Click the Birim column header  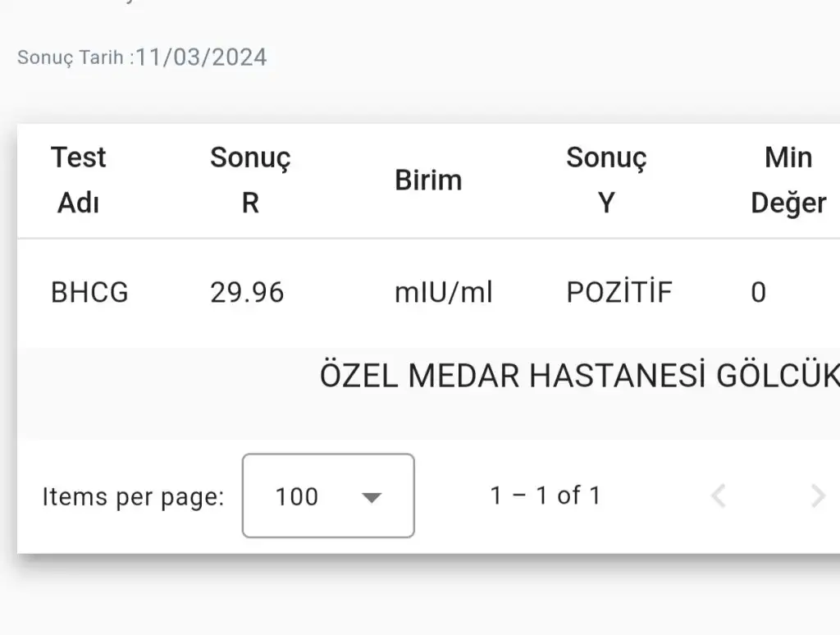pos(428,180)
